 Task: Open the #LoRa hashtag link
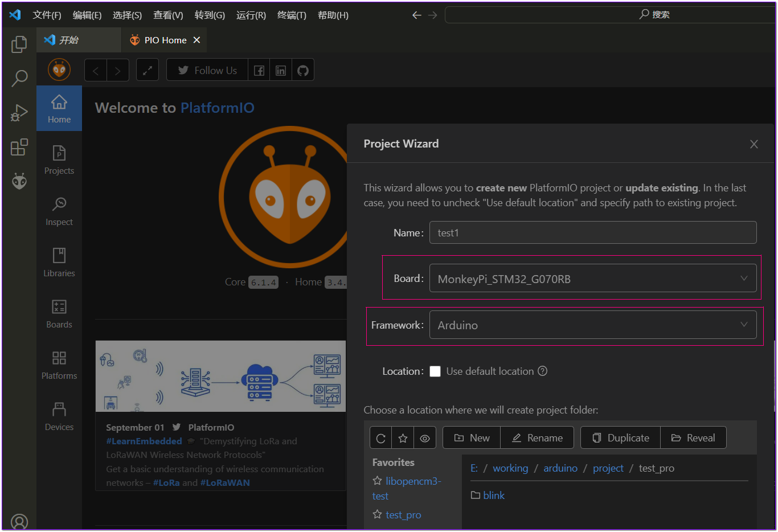click(166, 482)
